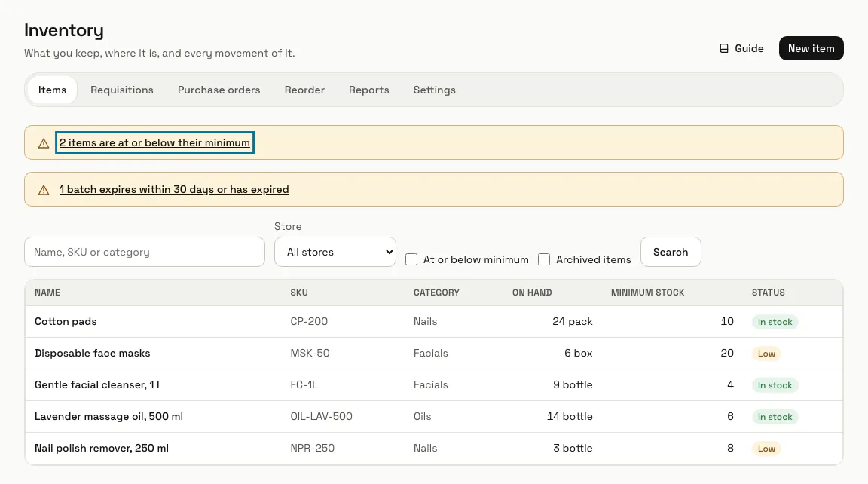Open the 2 items below minimum link
This screenshot has width=868, height=484.
tap(154, 142)
